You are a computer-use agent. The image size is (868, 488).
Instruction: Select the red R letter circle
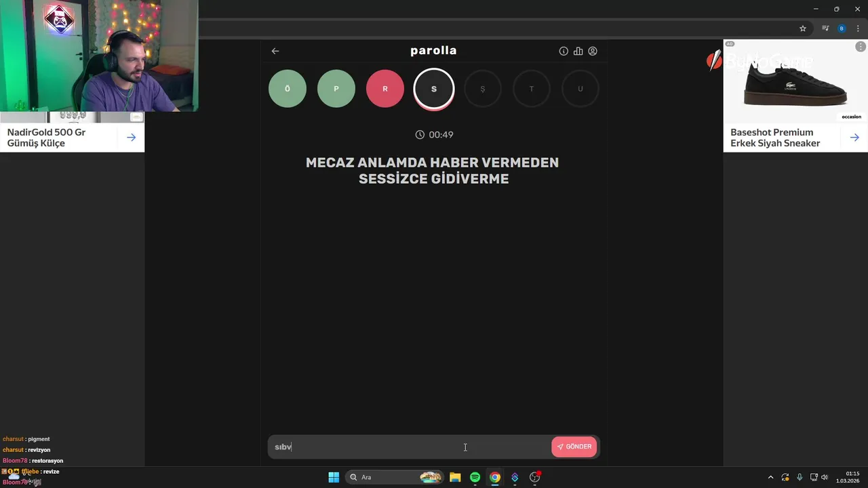tap(385, 89)
